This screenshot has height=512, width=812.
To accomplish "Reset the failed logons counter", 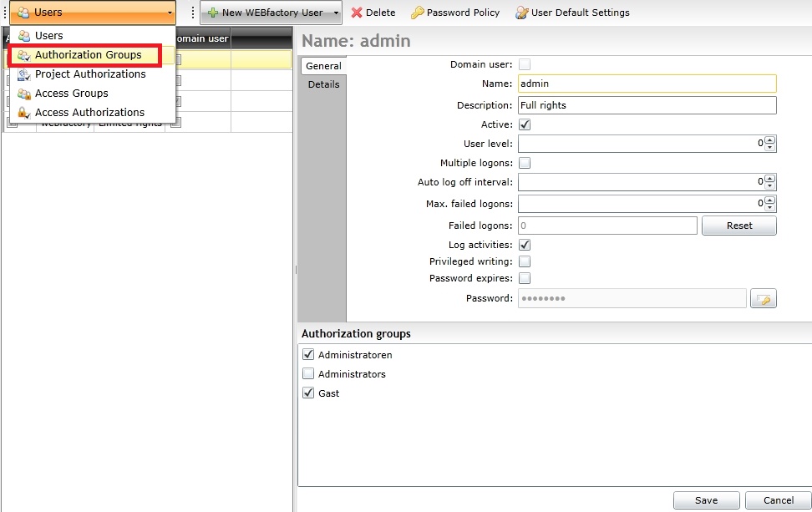I will (x=738, y=226).
